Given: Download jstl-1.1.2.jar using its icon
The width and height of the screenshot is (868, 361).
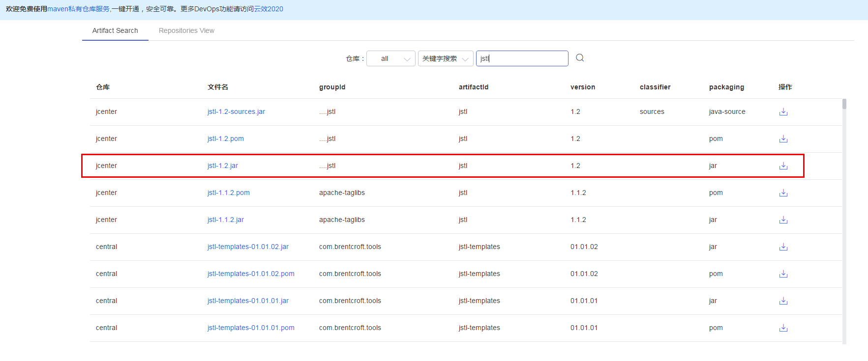Looking at the screenshot, I should [783, 220].
